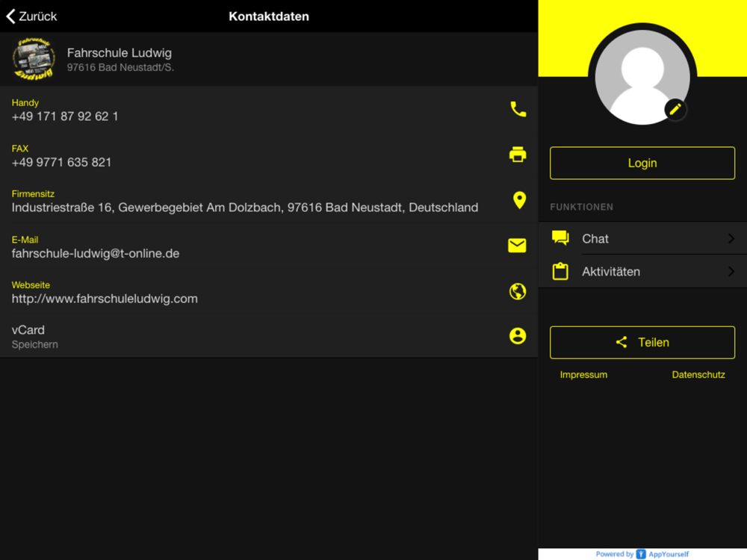Open the Datenschutz link
Viewport: 747px width, 560px height.
point(698,375)
